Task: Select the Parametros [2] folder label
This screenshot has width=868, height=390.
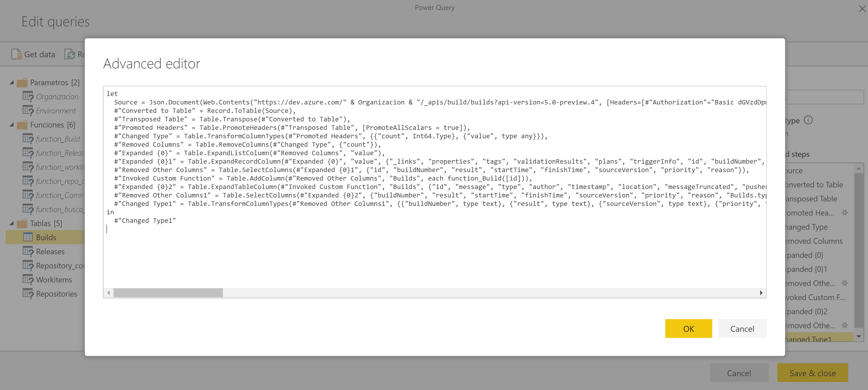Action: pyautogui.click(x=55, y=82)
